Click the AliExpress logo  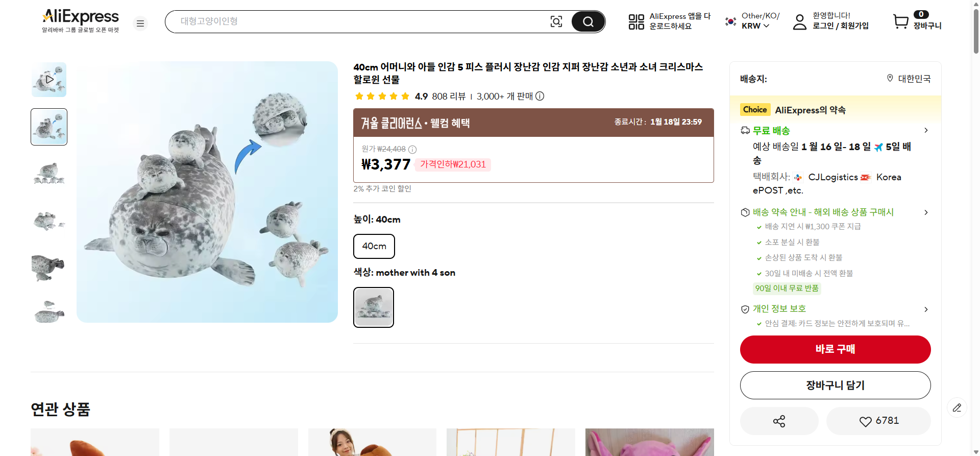pyautogui.click(x=80, y=16)
